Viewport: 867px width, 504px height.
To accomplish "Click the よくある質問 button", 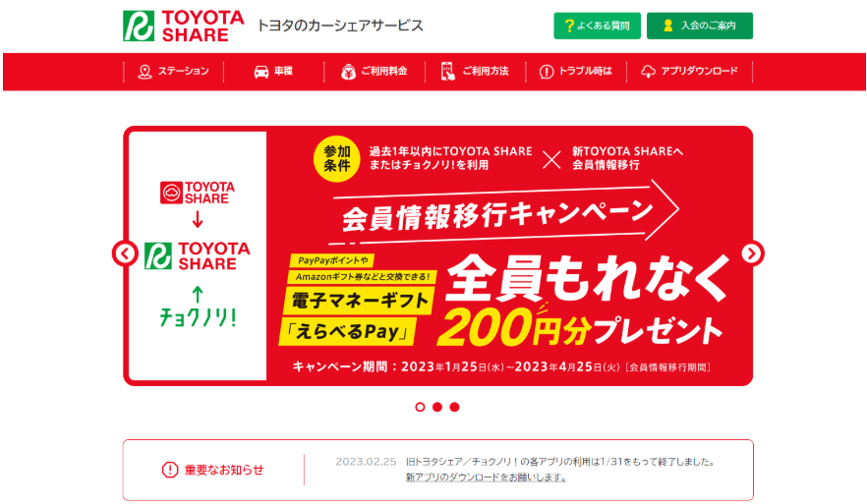I will pyautogui.click(x=598, y=26).
